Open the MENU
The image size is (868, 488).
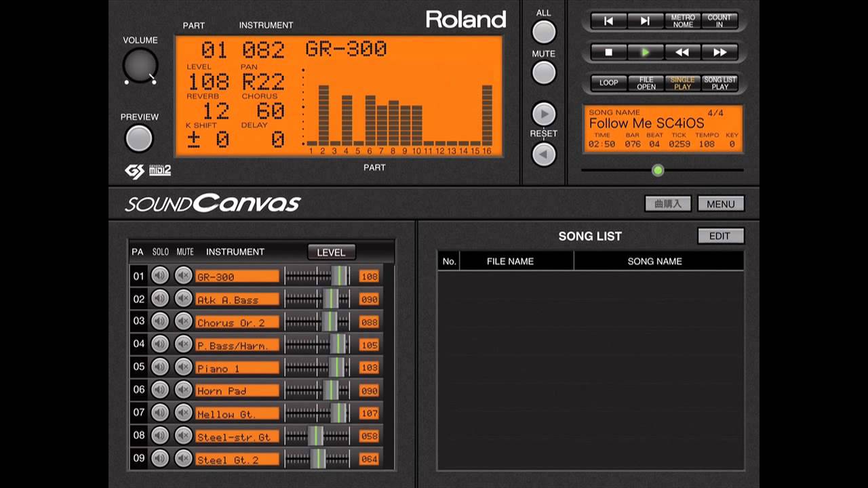tap(721, 203)
